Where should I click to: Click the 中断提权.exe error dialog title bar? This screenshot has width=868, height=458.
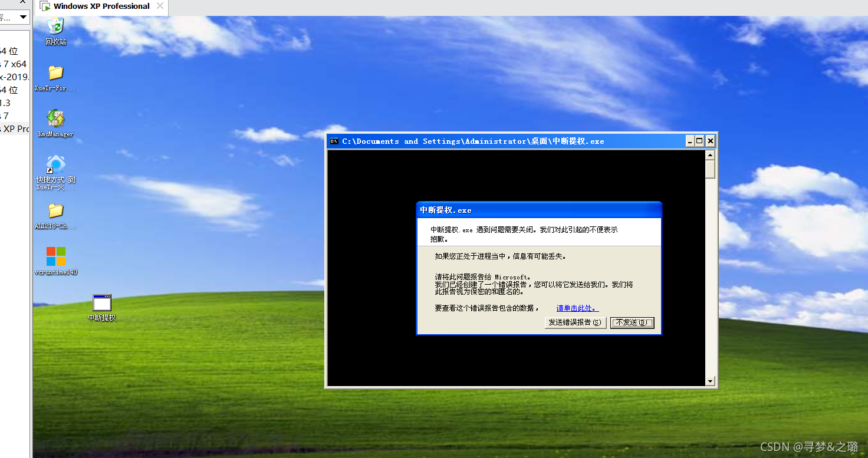tap(539, 210)
